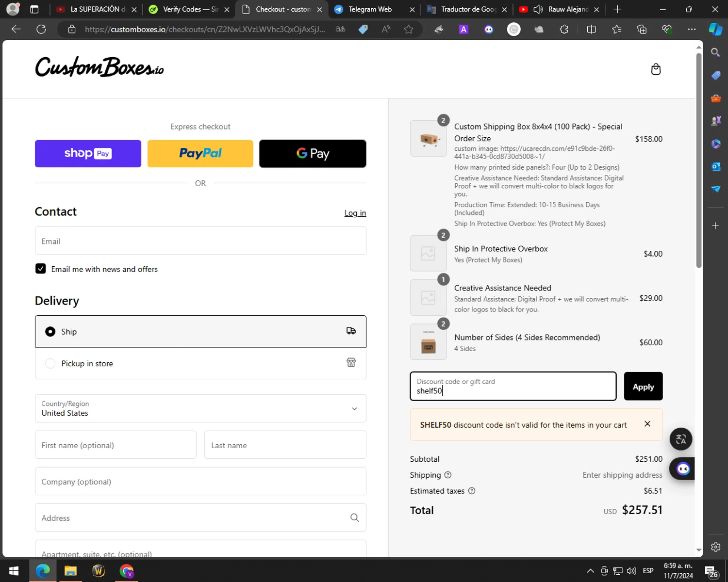Image resolution: width=728 pixels, height=582 pixels.
Task: Apply the discount code
Action: [643, 387]
